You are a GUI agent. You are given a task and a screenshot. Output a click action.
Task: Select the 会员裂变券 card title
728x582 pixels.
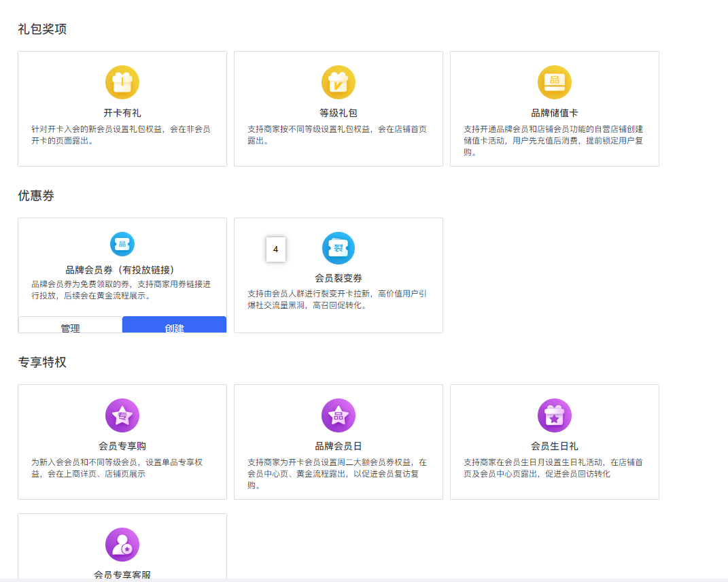point(339,278)
